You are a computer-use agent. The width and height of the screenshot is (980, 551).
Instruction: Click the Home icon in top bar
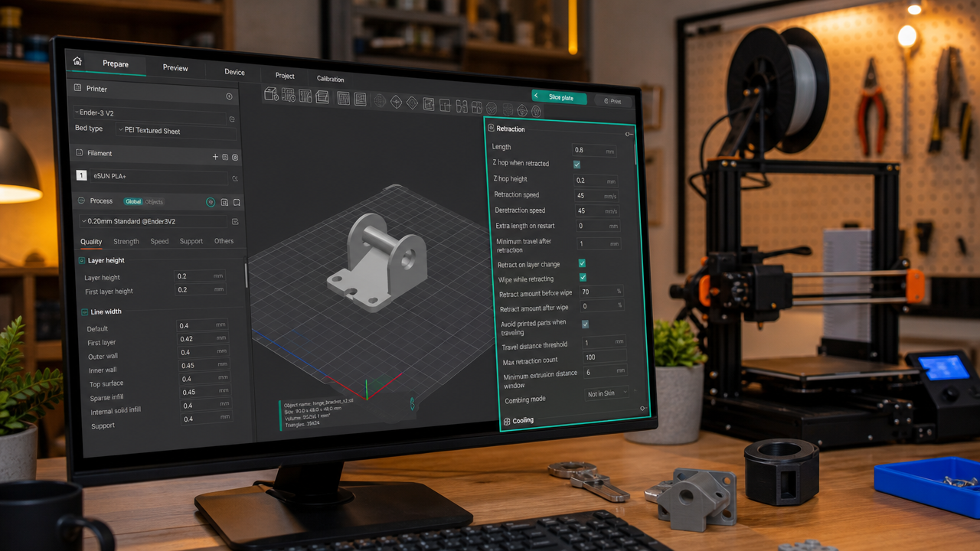[x=77, y=61]
